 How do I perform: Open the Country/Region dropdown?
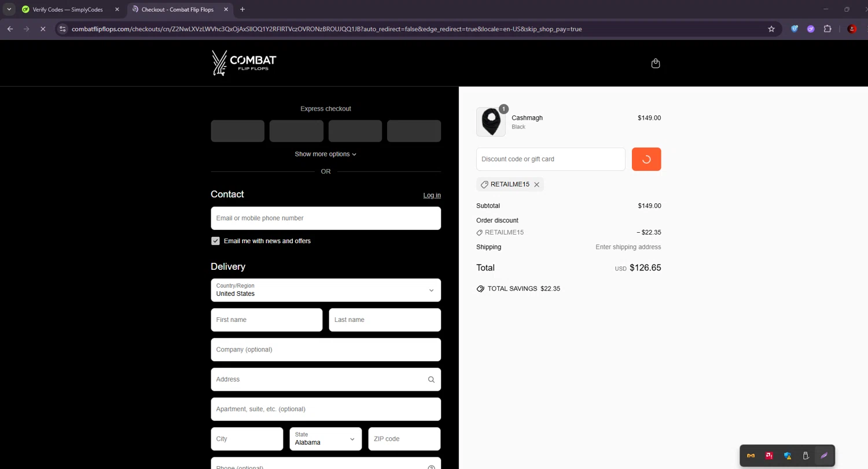pos(326,290)
